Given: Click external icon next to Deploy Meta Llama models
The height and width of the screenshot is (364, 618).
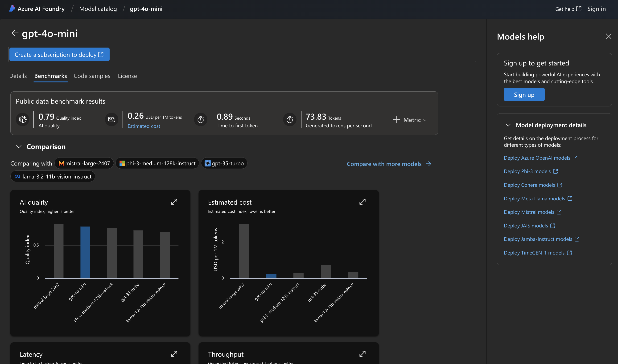Looking at the screenshot, I should [570, 198].
